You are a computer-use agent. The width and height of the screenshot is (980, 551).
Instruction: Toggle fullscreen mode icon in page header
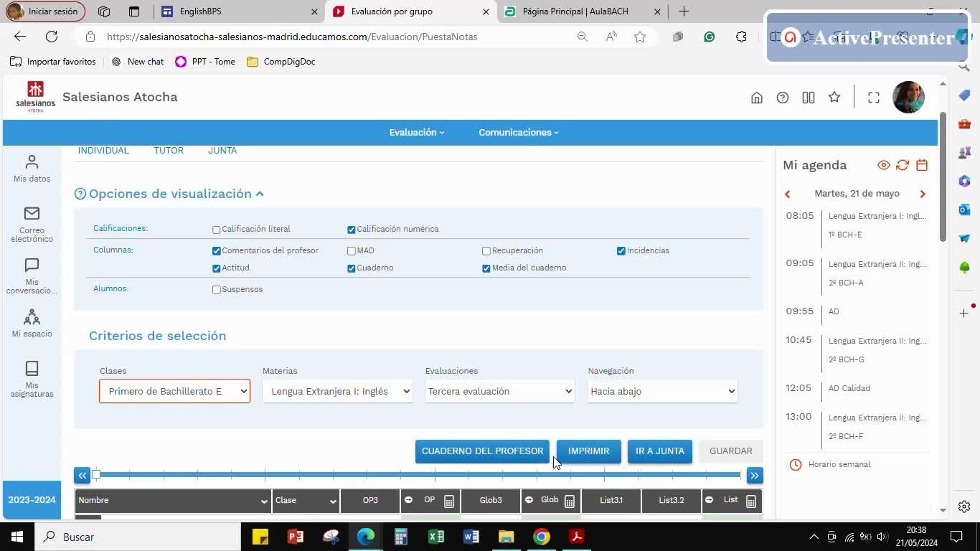pos(874,98)
